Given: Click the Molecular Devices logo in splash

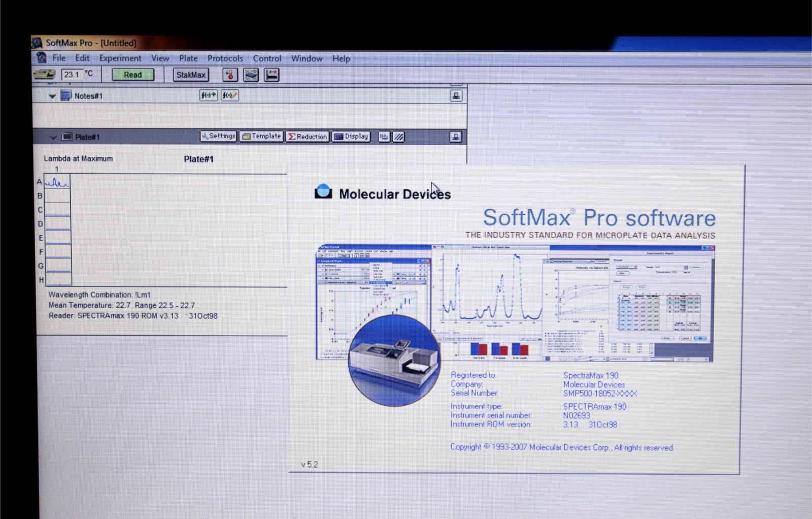Looking at the screenshot, I should pos(323,191).
